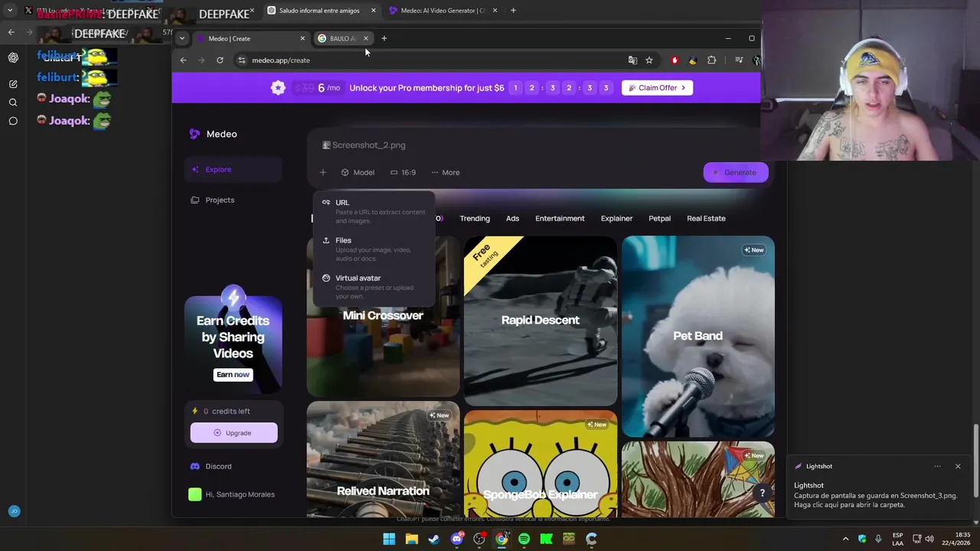The image size is (980, 551).
Task: Open the Santiago Morales account entry
Action: tap(232, 494)
